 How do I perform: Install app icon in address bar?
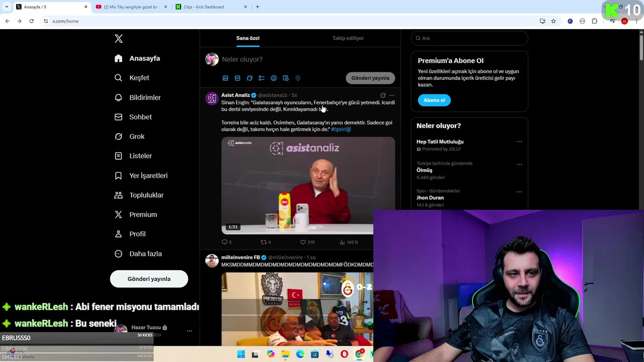(x=542, y=21)
